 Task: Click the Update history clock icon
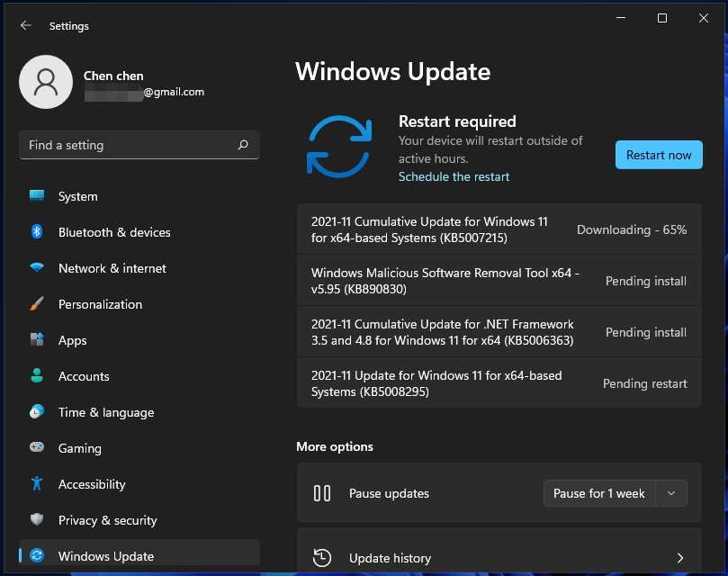click(x=322, y=558)
